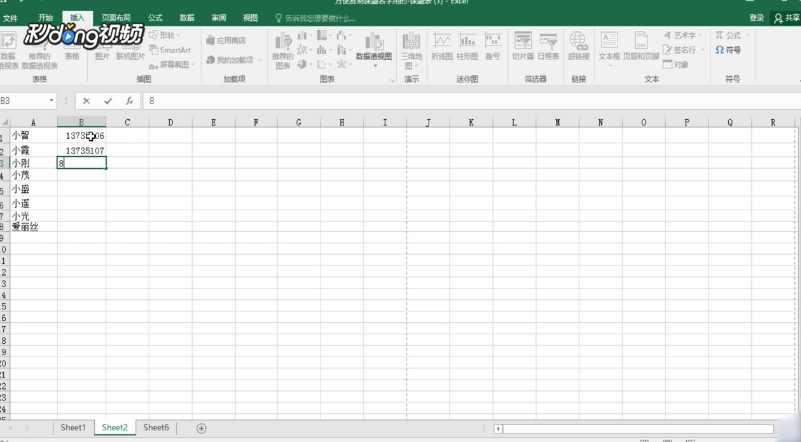Open the Shapes (形状) dropdown
This screenshot has height=442, width=801.
[x=164, y=35]
